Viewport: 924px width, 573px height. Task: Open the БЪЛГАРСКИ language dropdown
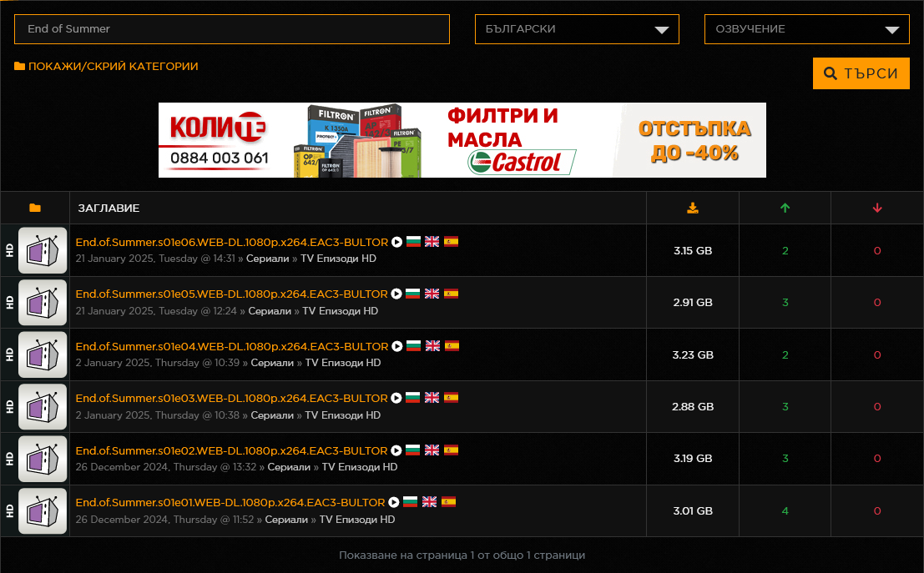(577, 29)
